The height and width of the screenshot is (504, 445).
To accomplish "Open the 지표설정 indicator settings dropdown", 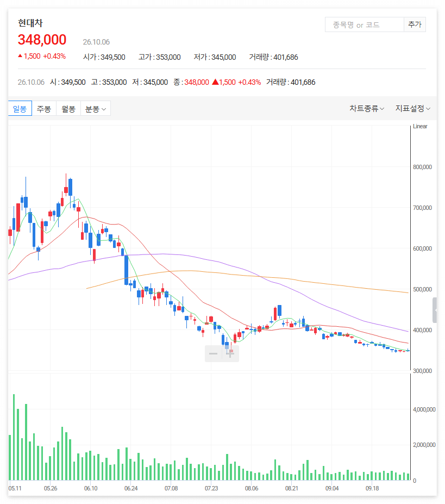I will pyautogui.click(x=412, y=109).
